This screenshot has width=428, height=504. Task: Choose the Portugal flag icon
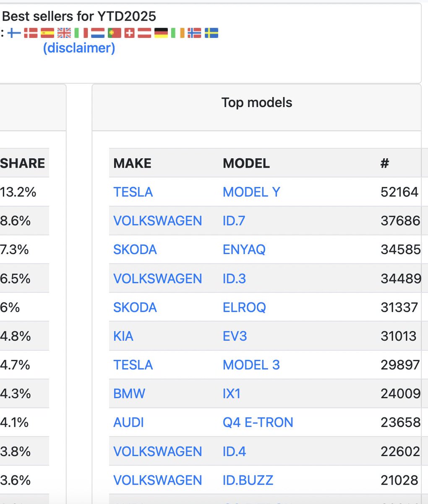point(115,33)
